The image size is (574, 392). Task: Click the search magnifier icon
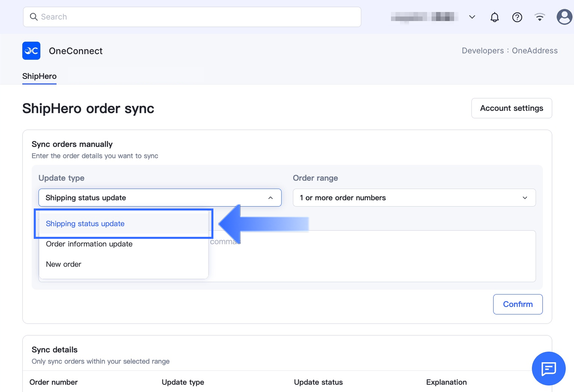[33, 17]
